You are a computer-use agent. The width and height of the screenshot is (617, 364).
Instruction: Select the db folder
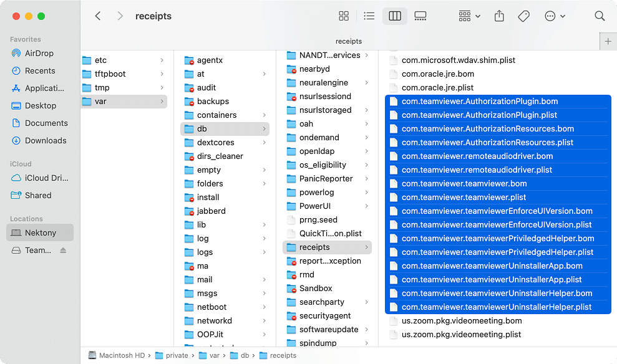tap(225, 128)
